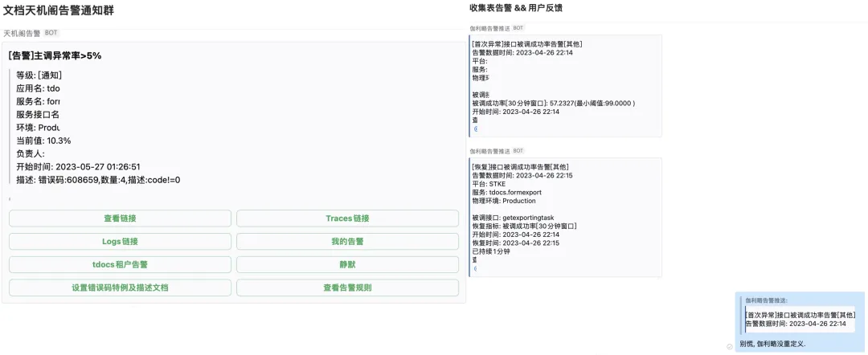Open the Logs链接 button
Viewport: 868px width, 355px height.
120,242
